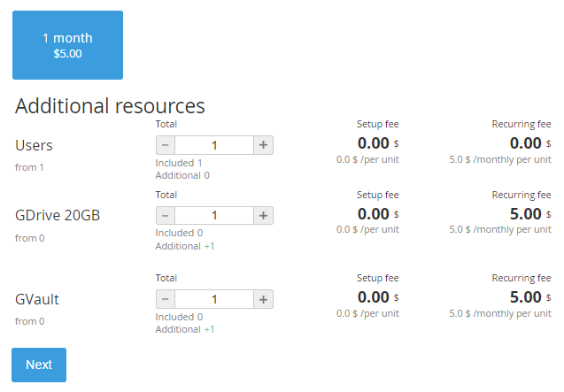Viewport: 564px width, 392px height.
Task: Increment GVault total with plus icon
Action: coord(263,299)
